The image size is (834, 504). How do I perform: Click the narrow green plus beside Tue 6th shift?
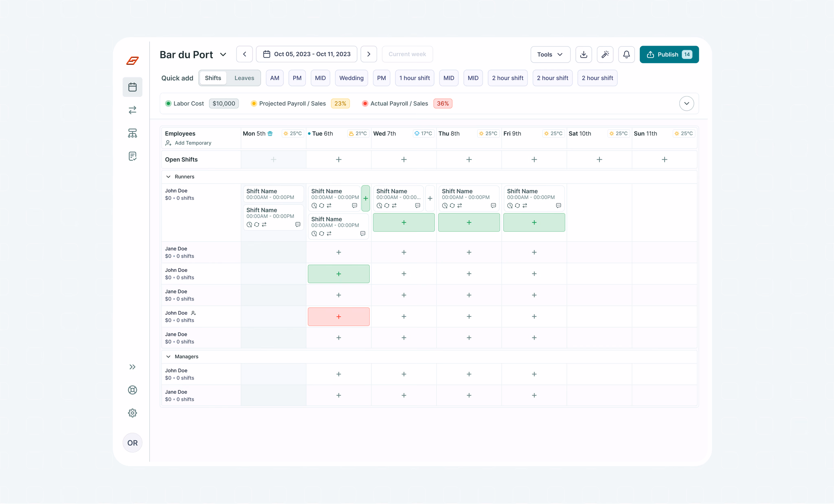coord(366,198)
